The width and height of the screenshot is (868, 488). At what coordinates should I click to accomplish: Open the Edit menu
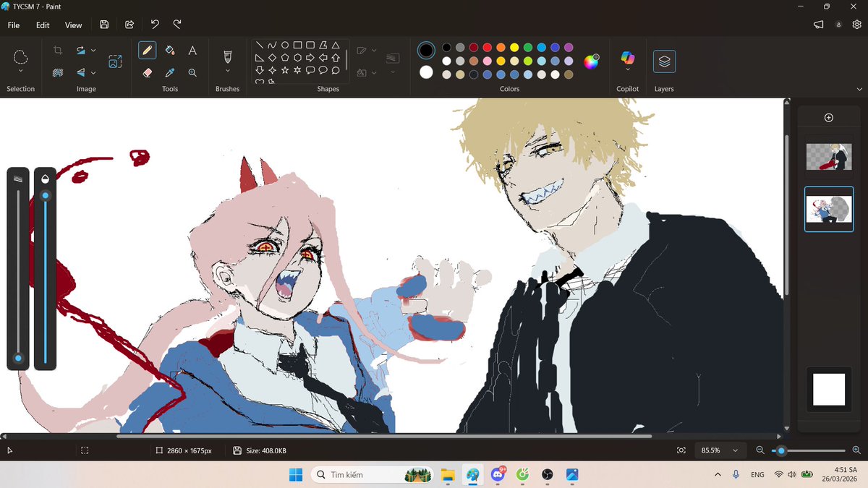click(43, 25)
